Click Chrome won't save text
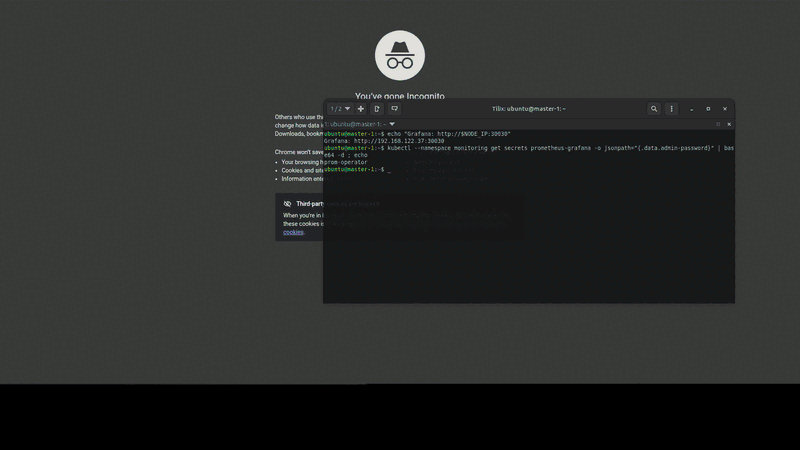This screenshot has width=800, height=450. (299, 152)
